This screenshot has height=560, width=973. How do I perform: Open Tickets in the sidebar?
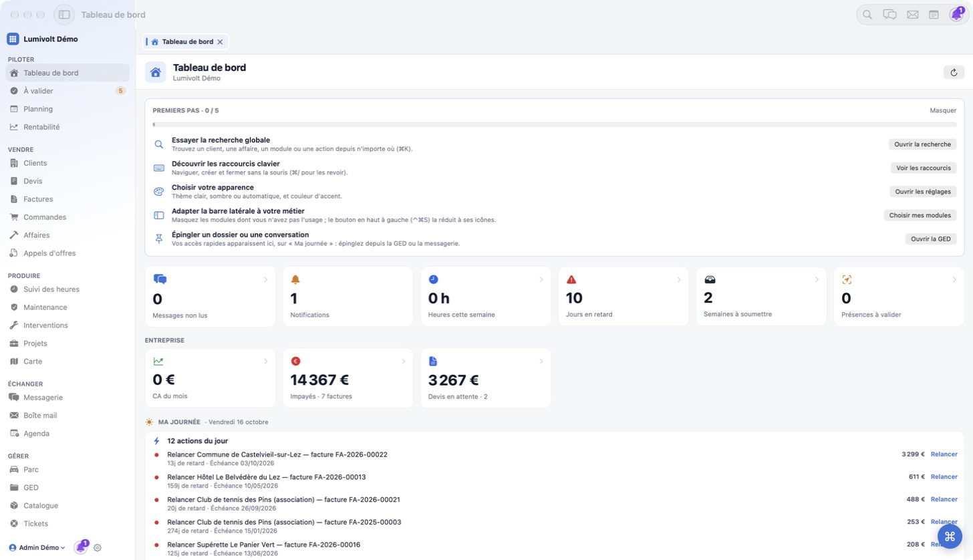[67, 524]
